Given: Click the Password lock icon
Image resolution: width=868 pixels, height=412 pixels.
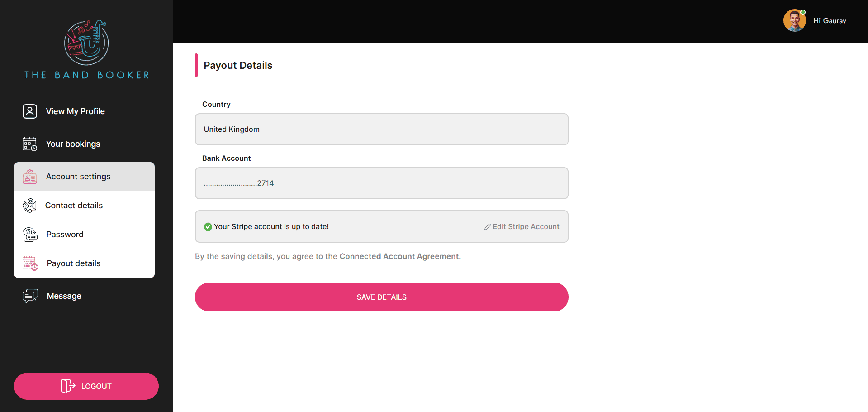Looking at the screenshot, I should (x=30, y=235).
